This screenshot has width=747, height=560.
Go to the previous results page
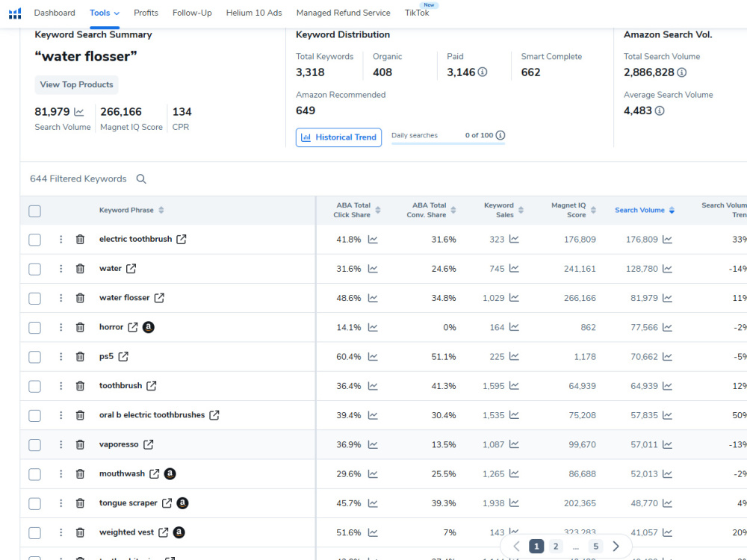coord(516,547)
